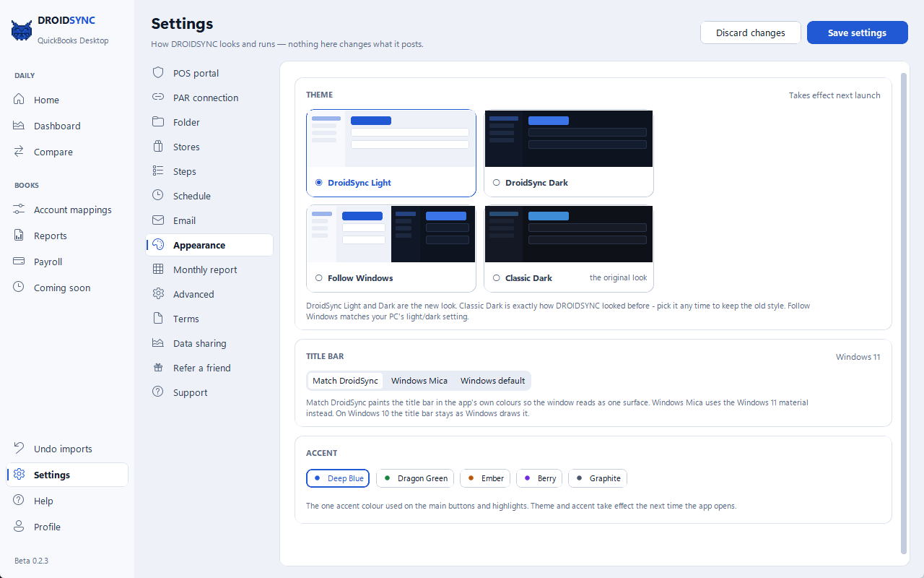Open the Monthly report settings section
The width and height of the screenshot is (924, 578).
[x=209, y=269]
